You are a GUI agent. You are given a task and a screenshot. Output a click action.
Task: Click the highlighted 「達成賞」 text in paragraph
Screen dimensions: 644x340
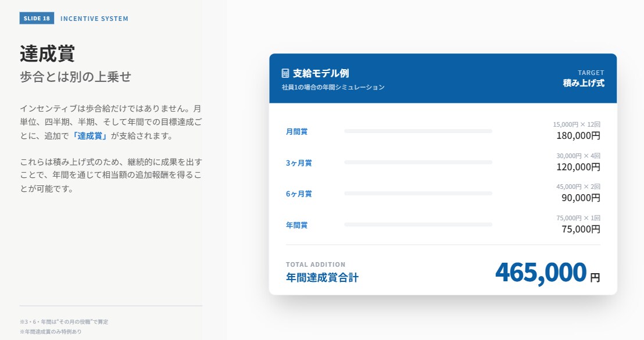click(x=90, y=136)
